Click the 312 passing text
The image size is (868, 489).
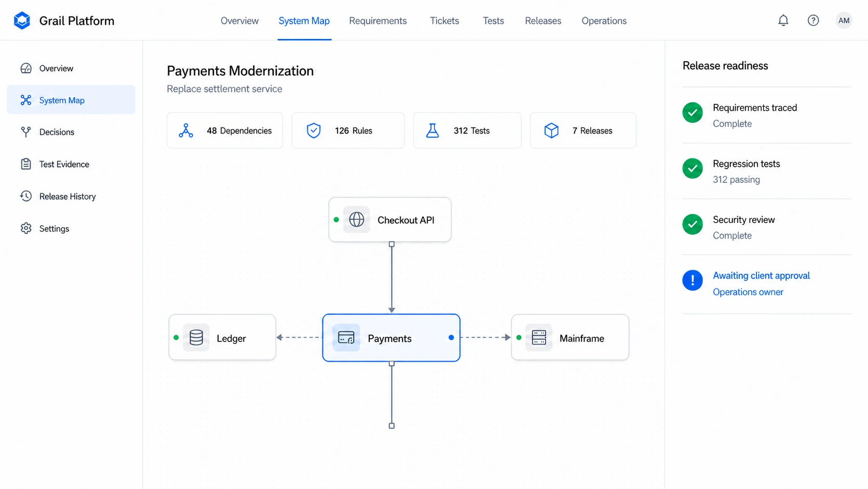point(736,179)
